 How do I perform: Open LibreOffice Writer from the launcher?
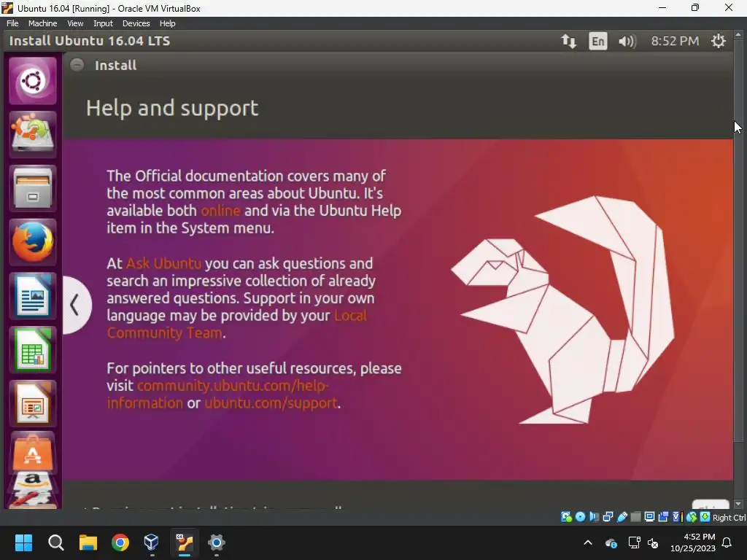click(x=33, y=296)
